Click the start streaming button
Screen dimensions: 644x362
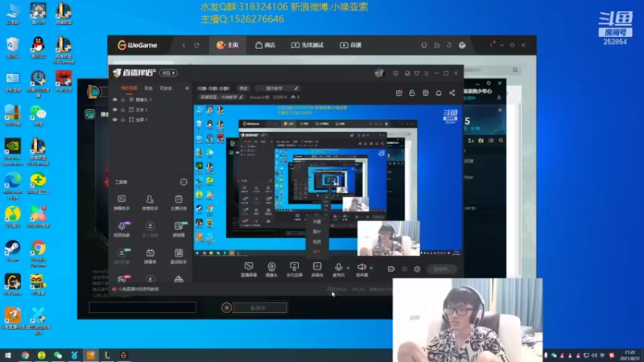(x=442, y=269)
